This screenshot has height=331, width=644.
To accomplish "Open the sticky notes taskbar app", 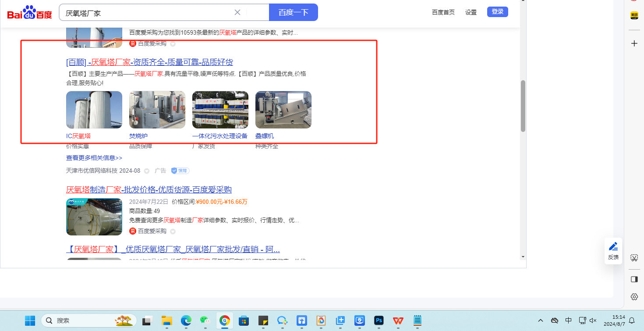I will pyautogui.click(x=263, y=320).
